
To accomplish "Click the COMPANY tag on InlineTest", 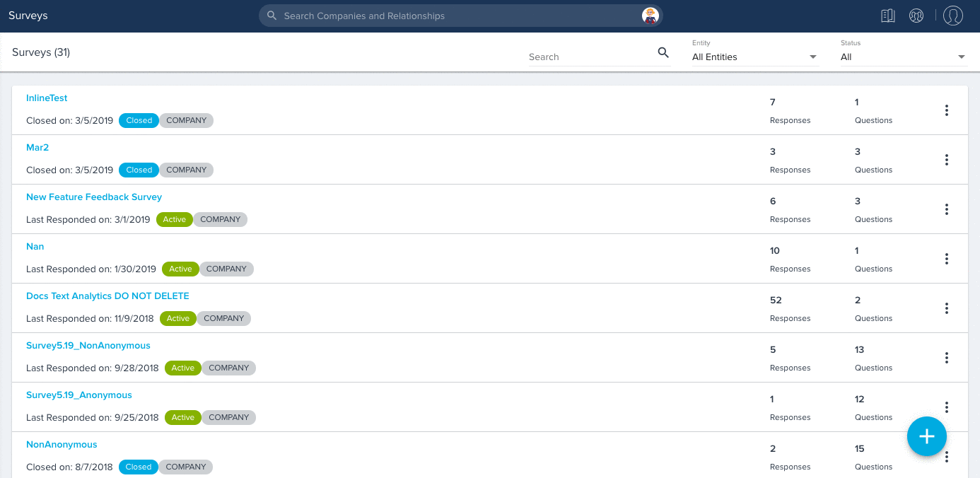I will pyautogui.click(x=187, y=120).
